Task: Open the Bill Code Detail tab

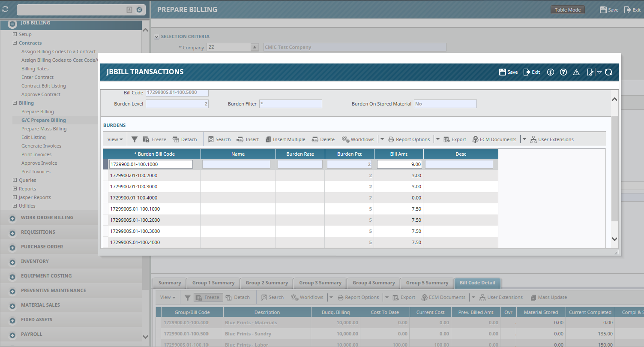Action: click(477, 283)
